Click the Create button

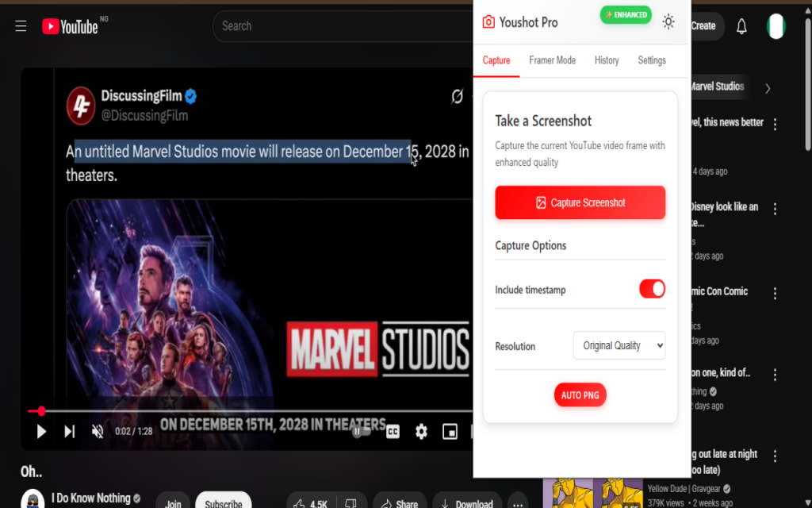coord(707,26)
